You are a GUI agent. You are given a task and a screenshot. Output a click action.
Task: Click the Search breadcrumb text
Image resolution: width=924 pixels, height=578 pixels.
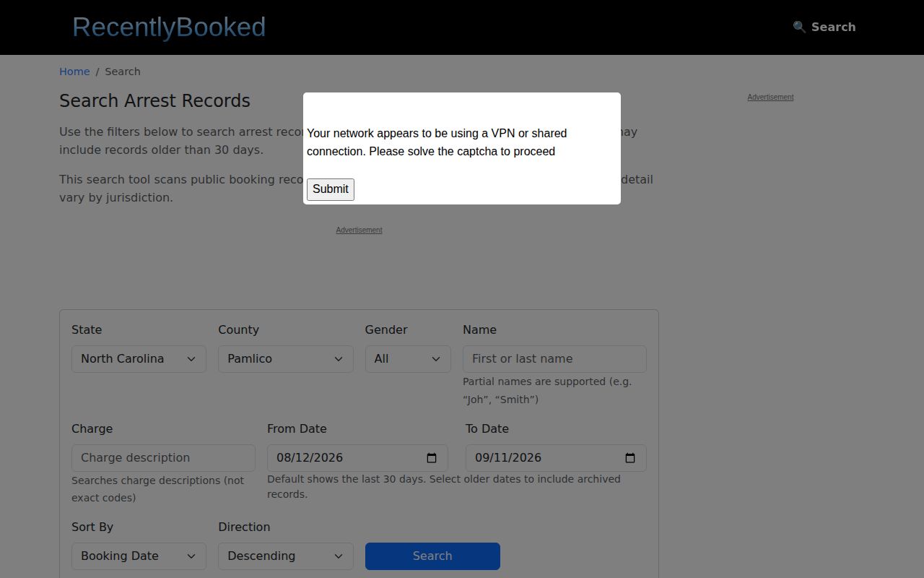coord(123,72)
